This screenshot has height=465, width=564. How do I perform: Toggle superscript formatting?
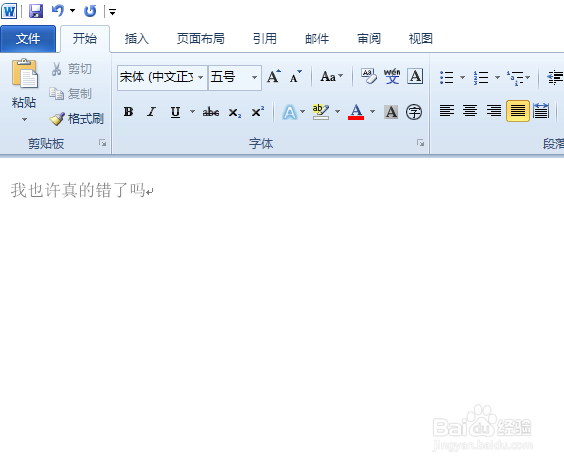click(x=258, y=112)
